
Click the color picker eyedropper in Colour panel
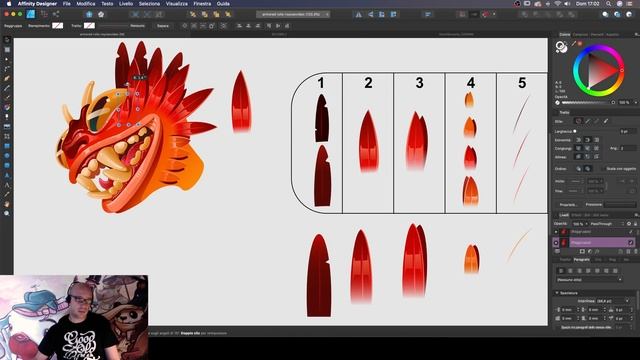[573, 43]
